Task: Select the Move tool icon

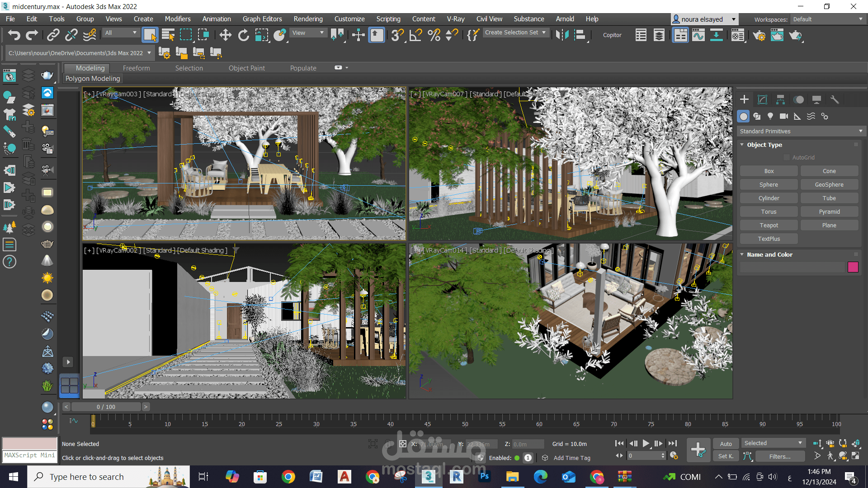Action: [225, 35]
